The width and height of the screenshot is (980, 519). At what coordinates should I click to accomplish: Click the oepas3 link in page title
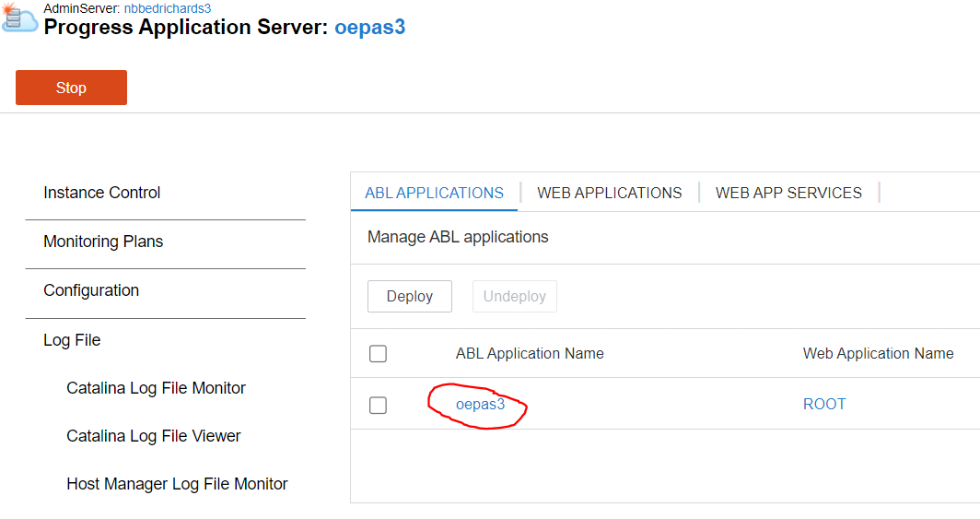(x=369, y=27)
